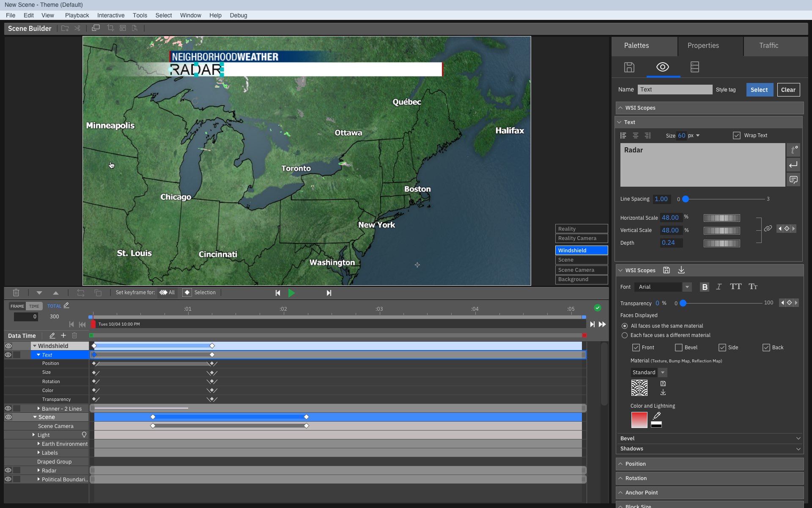This screenshot has height=508, width=812.
Task: Switch to the Traffic tab
Action: tap(769, 45)
